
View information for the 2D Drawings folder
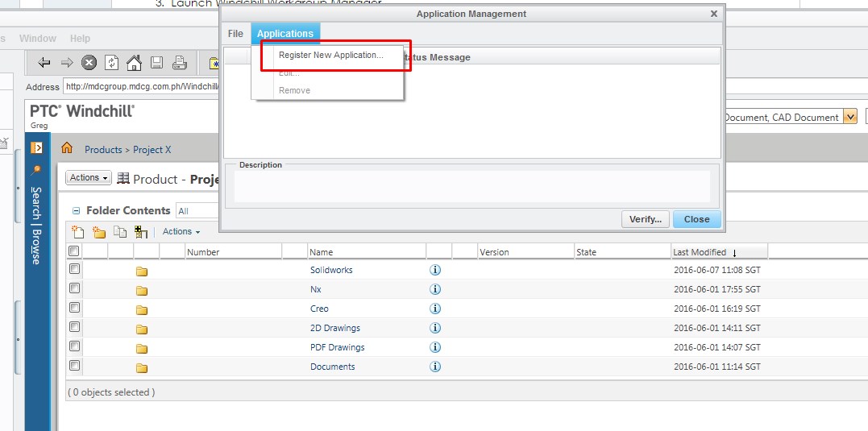coord(435,328)
